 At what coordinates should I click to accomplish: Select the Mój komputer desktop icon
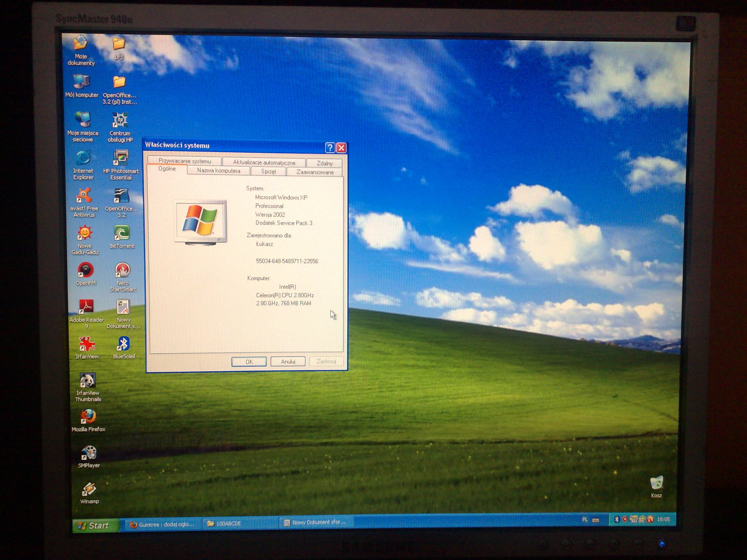(82, 86)
